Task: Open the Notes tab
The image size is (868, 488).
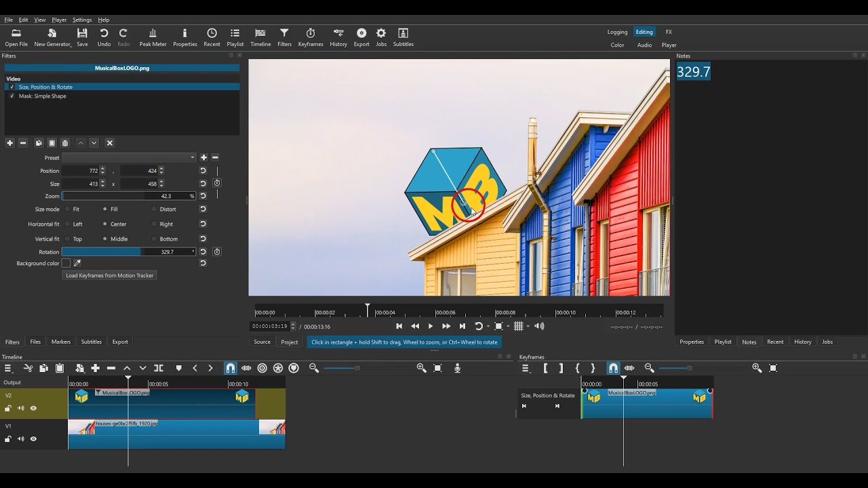Action: click(749, 342)
